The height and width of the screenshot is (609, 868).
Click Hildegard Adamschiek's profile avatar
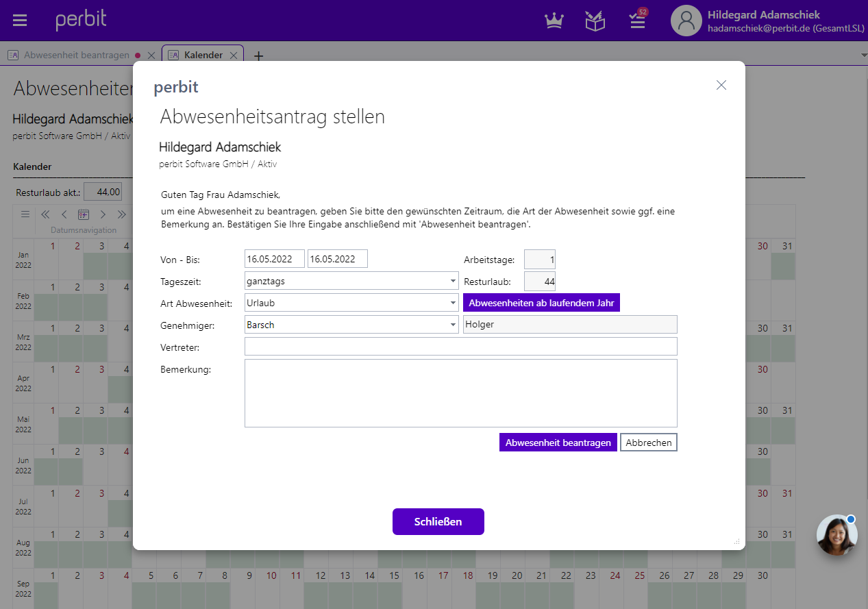pos(686,21)
